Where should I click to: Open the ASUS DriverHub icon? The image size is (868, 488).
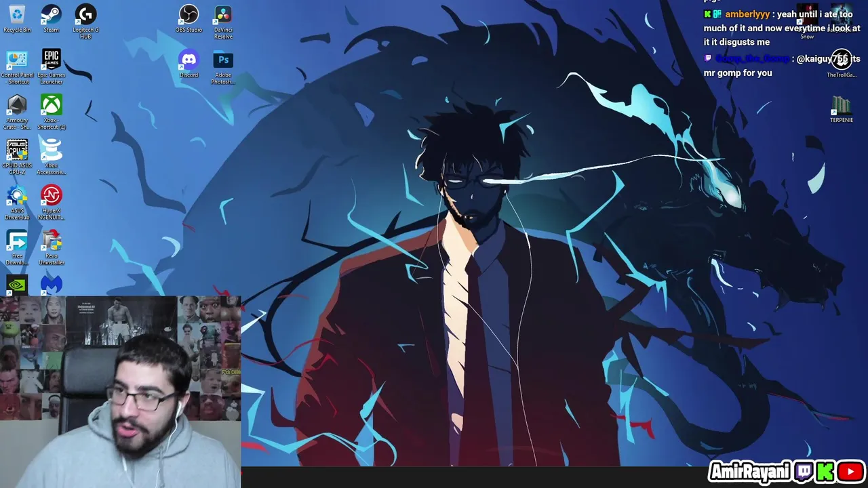[x=17, y=203]
